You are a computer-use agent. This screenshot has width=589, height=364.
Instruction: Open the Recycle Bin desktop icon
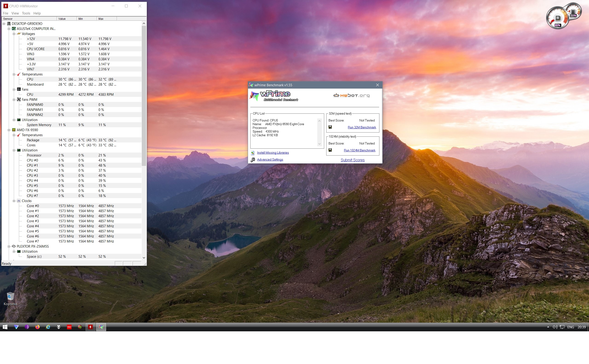pos(10,296)
